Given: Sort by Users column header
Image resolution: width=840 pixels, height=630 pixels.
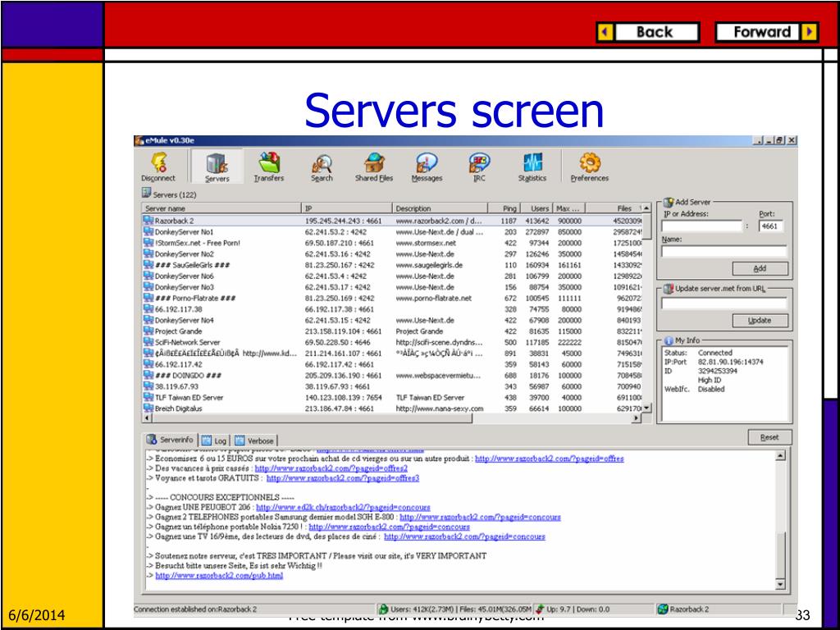Looking at the screenshot, I should pyautogui.click(x=536, y=208).
